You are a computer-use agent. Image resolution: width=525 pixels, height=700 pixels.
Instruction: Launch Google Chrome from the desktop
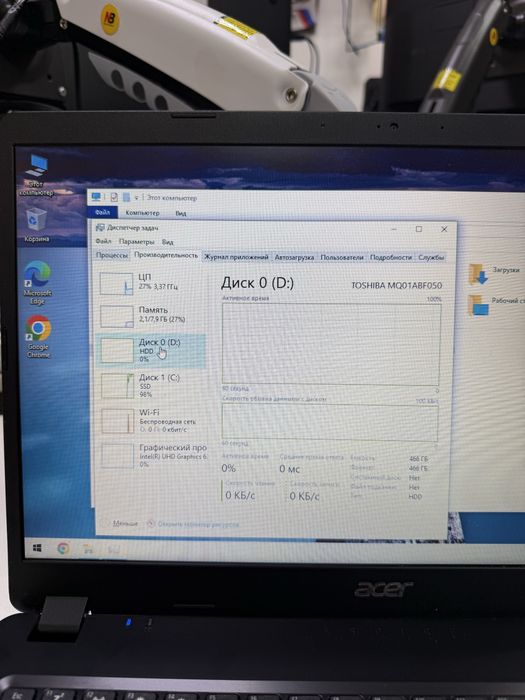(38, 337)
